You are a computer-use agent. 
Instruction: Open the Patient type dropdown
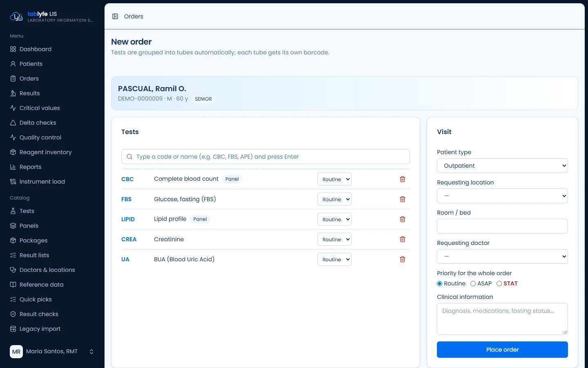(502, 166)
